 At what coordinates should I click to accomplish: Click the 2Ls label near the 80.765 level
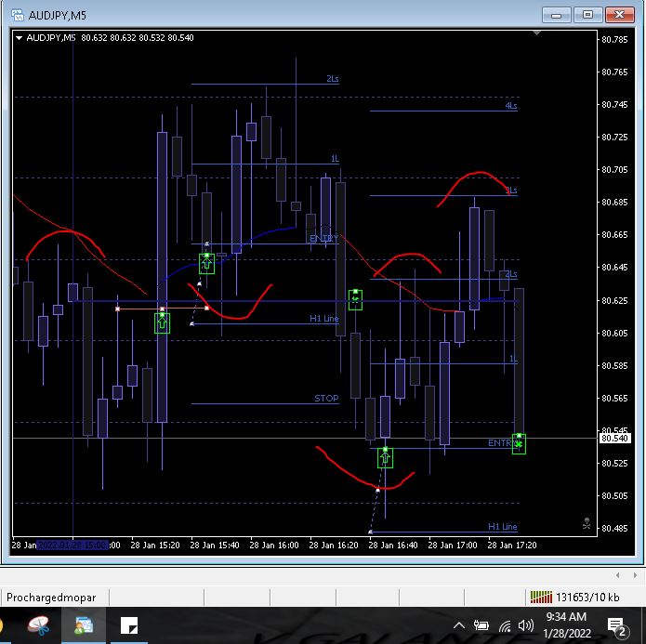tap(333, 79)
